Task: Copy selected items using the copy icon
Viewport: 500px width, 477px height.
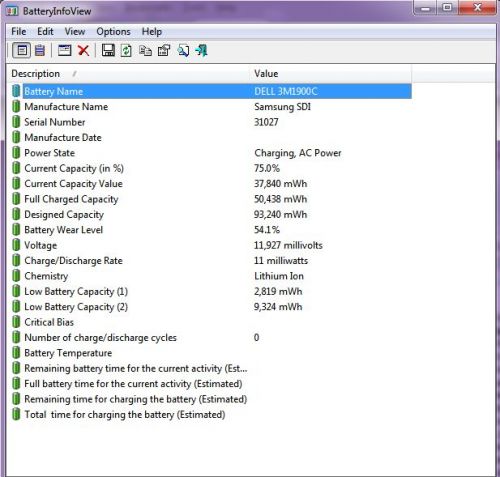Action: (145, 51)
